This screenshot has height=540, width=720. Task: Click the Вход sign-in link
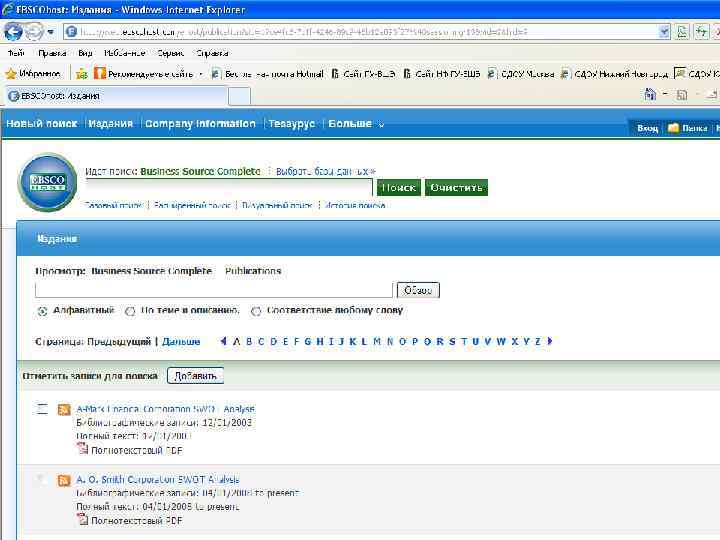647,128
